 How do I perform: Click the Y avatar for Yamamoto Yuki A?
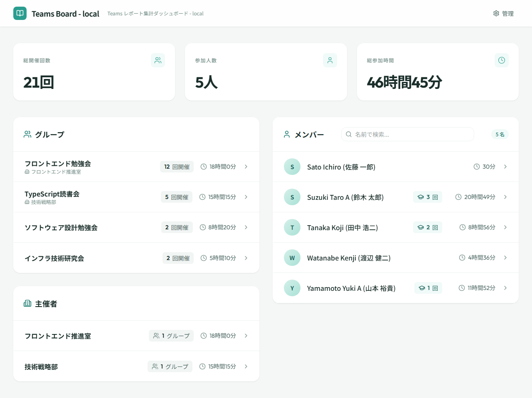(x=292, y=288)
